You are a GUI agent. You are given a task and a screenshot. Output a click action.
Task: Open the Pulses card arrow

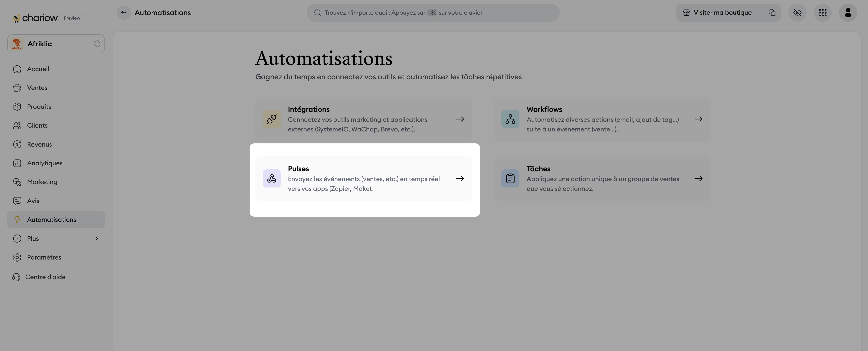point(460,178)
